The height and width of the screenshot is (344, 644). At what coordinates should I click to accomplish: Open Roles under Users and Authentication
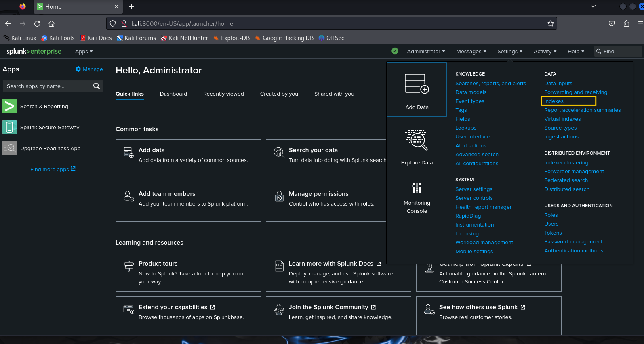551,215
